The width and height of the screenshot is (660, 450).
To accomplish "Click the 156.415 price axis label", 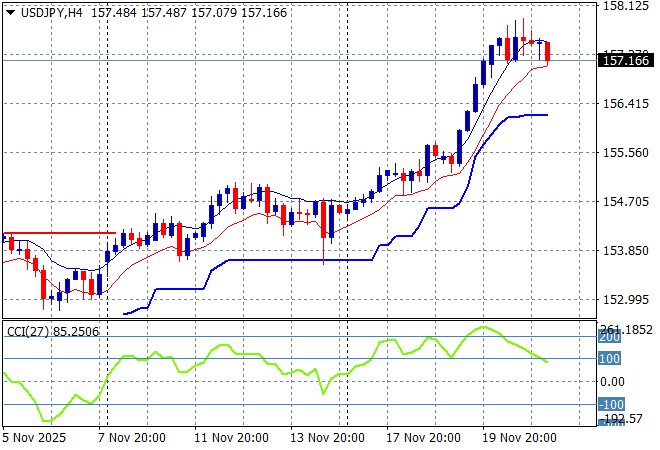I will [x=626, y=104].
